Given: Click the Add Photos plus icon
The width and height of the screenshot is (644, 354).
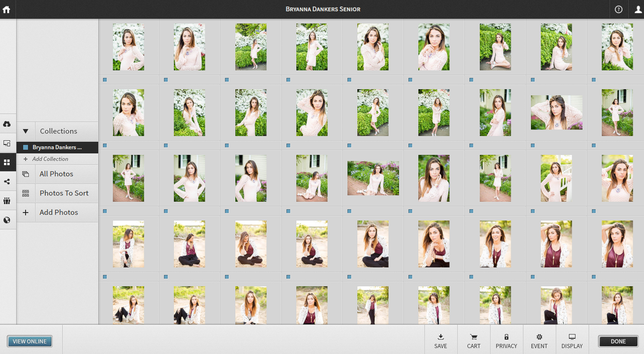Looking at the screenshot, I should coord(25,212).
